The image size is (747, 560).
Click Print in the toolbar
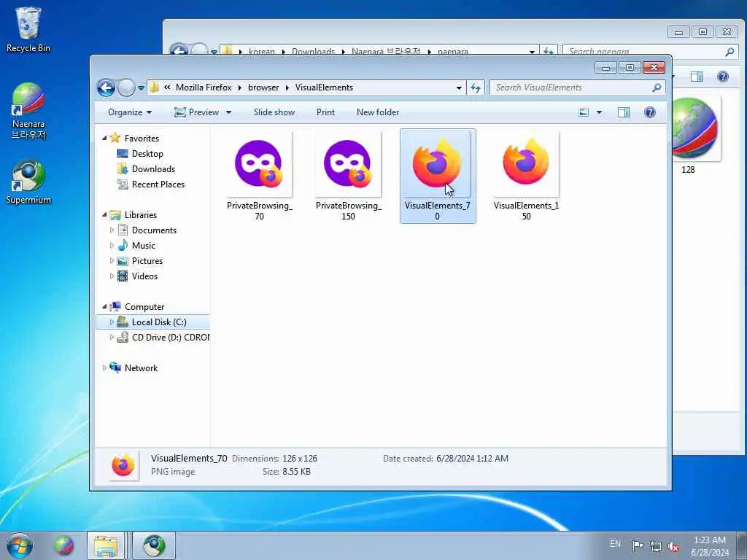(x=325, y=112)
